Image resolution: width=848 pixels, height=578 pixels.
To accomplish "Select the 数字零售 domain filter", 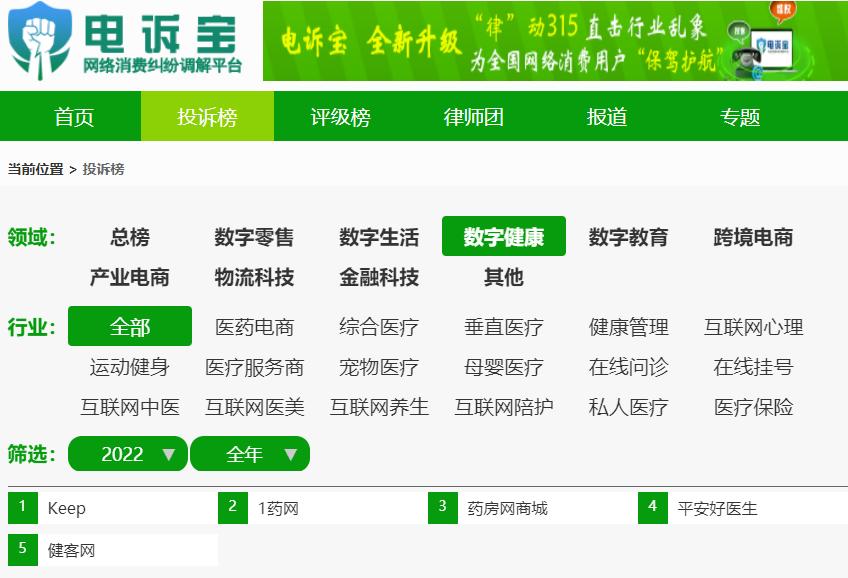I will point(254,237).
